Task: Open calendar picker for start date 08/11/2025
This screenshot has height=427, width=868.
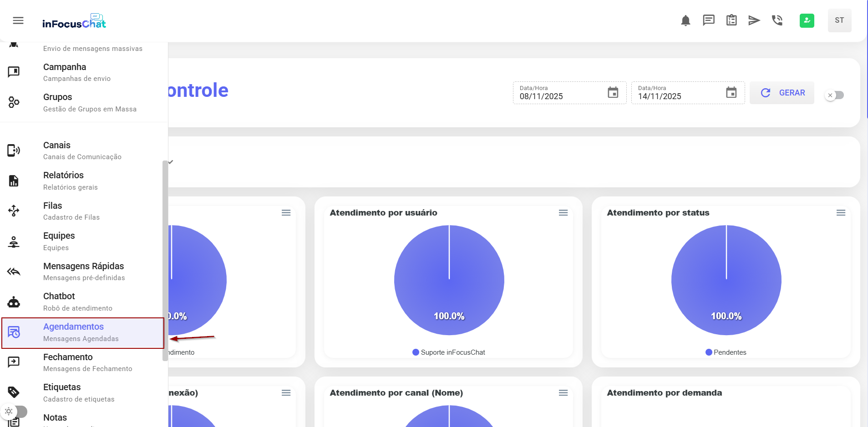Action: point(613,93)
